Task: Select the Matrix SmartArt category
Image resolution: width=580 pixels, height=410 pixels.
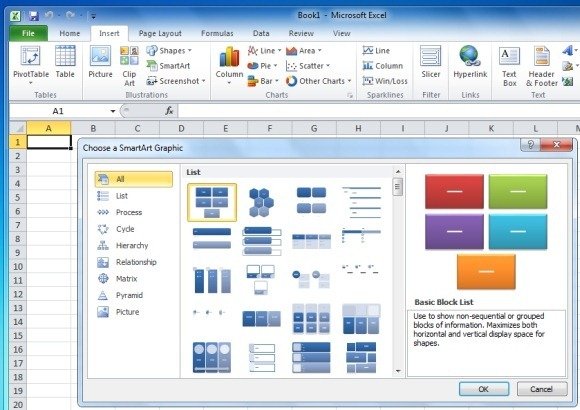Action: click(134, 279)
